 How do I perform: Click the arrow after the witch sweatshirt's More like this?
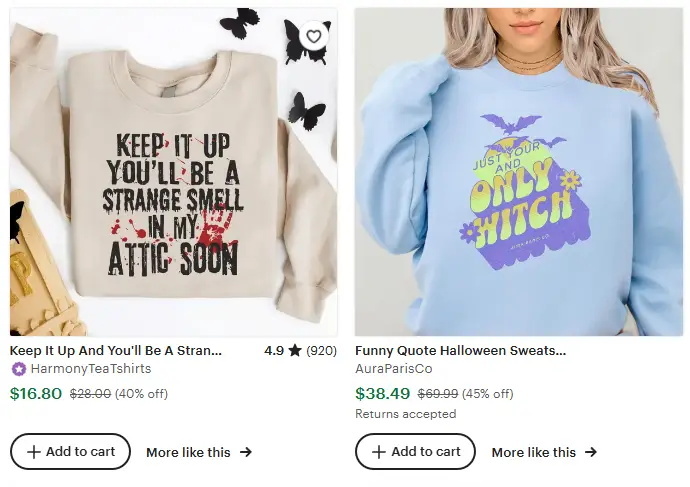click(x=591, y=452)
